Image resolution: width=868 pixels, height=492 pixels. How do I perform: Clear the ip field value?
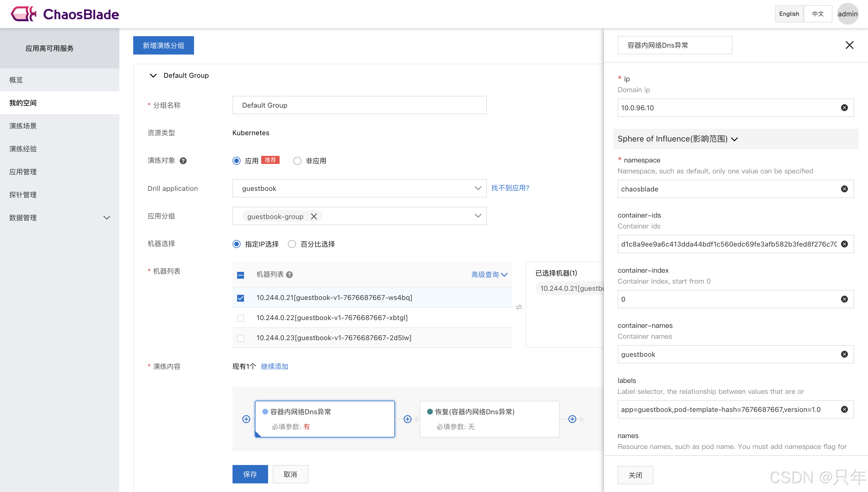click(844, 108)
